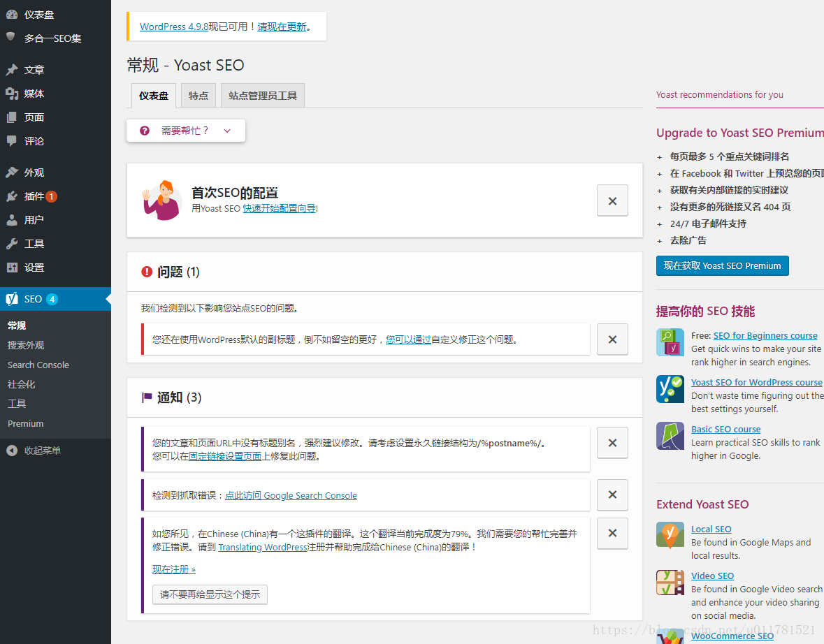Collapse the sidebar with 收起菜单 arrow

pos(12,451)
